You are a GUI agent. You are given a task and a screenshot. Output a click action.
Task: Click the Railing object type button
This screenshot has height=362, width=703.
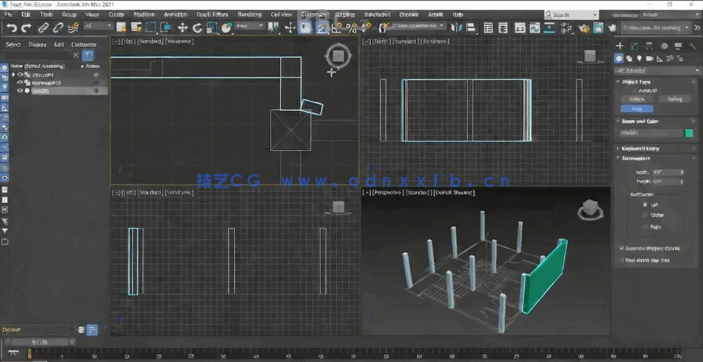click(675, 99)
